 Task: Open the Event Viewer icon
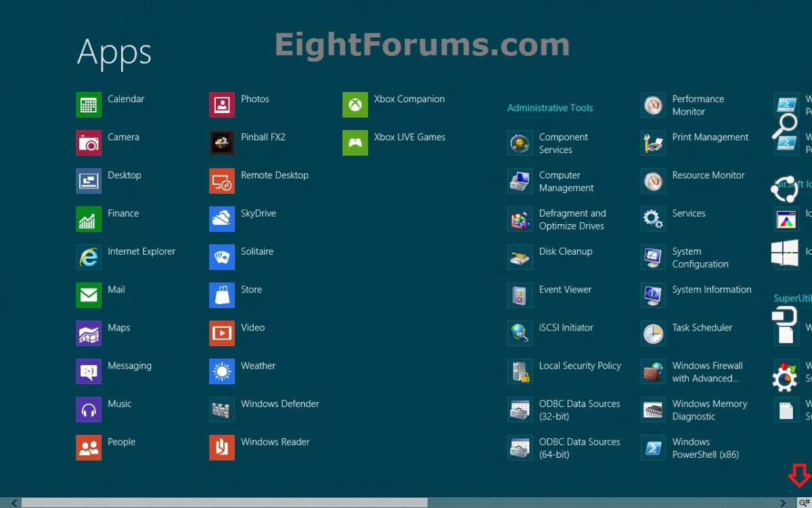[520, 295]
